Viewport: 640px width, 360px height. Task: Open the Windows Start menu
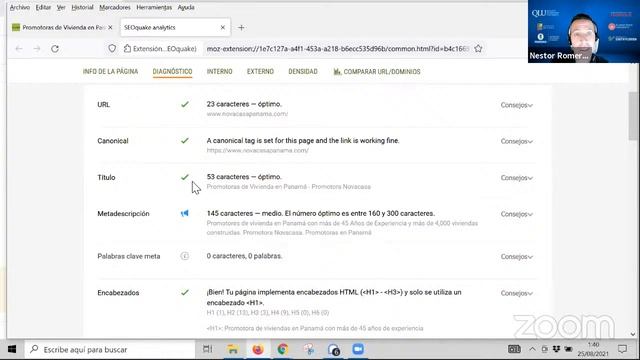click(12, 349)
